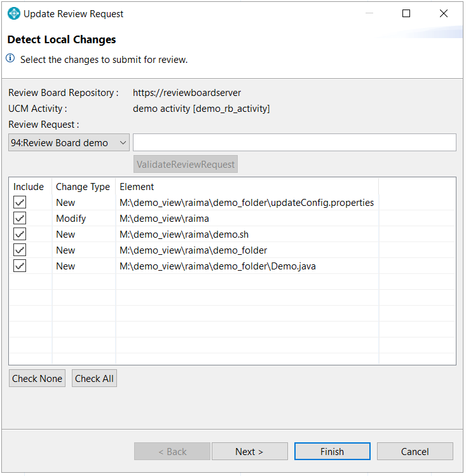
Task: Open the 94:Review Board demo dropdown
Action: 69,143
